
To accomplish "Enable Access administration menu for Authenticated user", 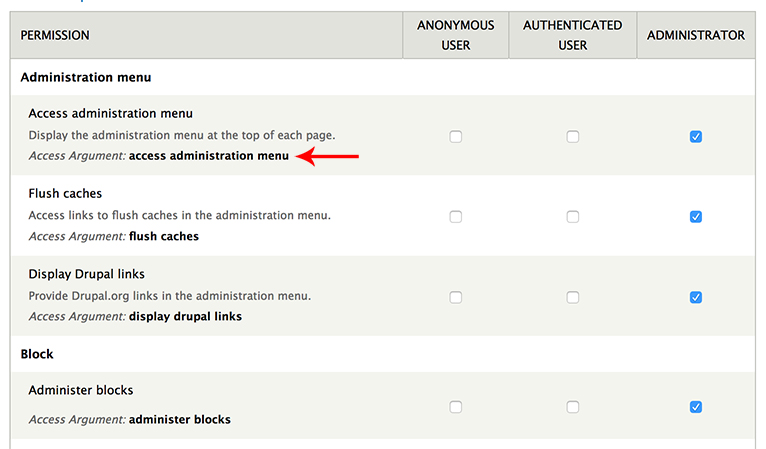I will click(x=573, y=136).
